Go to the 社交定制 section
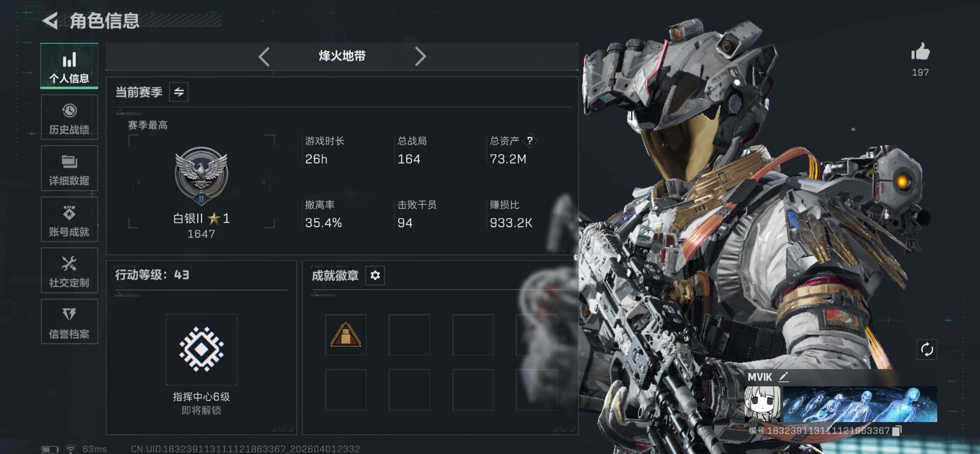The height and width of the screenshot is (454, 980). click(x=69, y=270)
